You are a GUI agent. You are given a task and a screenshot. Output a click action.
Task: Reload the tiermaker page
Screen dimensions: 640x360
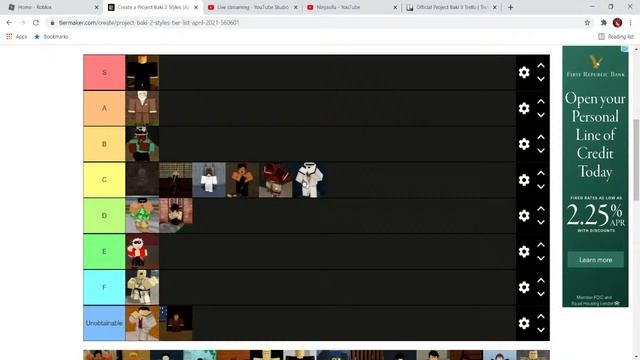(36, 23)
